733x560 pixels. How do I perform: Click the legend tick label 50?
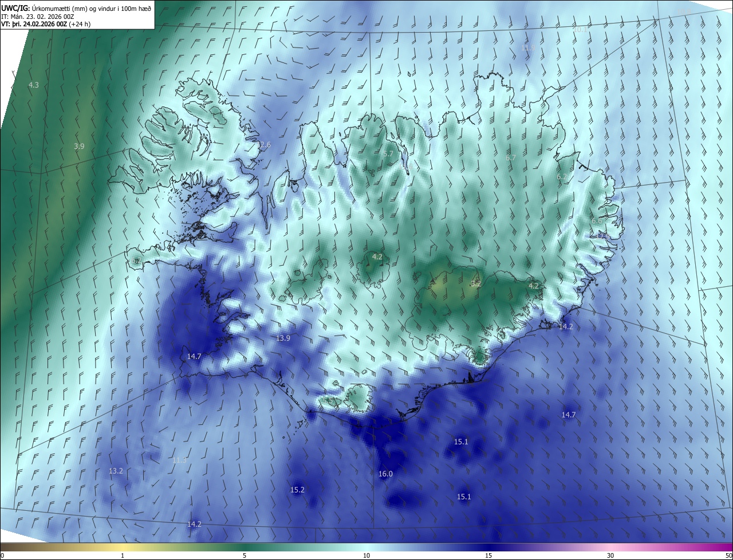728,555
